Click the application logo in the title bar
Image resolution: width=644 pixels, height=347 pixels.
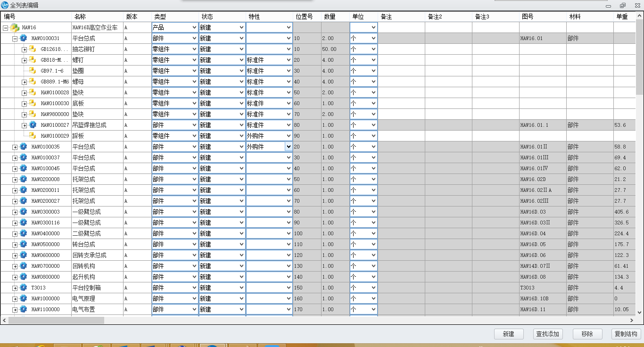pyautogui.click(x=4, y=5)
